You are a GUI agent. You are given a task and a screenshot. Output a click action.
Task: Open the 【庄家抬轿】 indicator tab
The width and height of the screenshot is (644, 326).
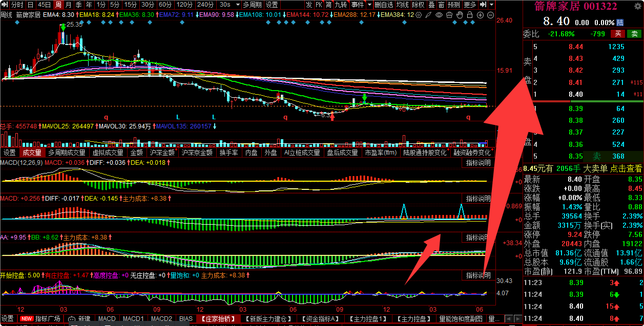(x=218, y=319)
